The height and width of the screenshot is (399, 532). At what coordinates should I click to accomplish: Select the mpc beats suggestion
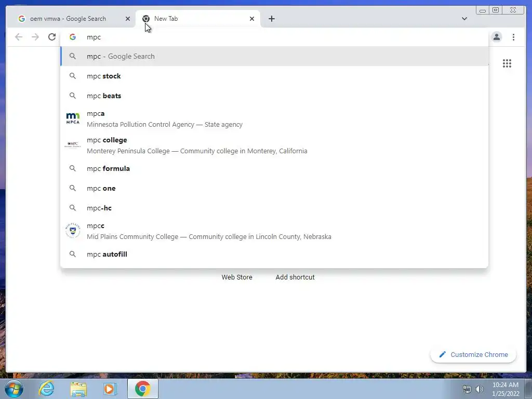pos(274,96)
